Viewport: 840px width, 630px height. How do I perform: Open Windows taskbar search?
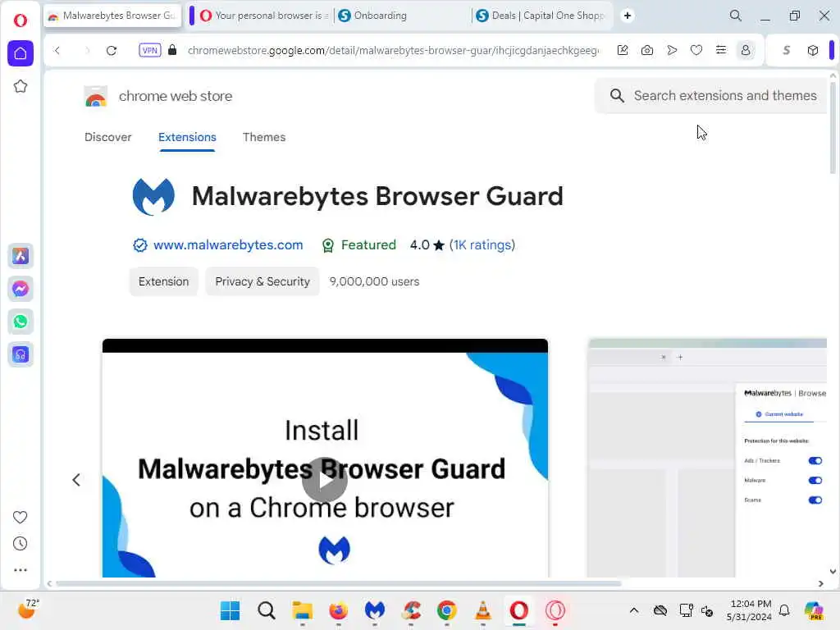coord(267,610)
